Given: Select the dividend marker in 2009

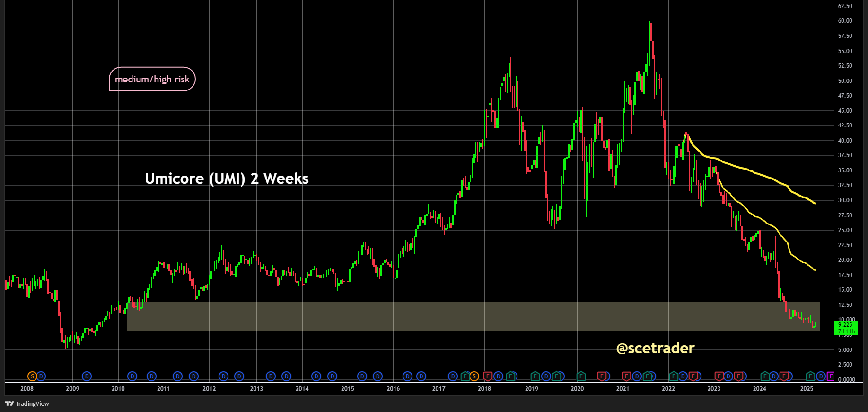Looking at the screenshot, I should (87, 376).
